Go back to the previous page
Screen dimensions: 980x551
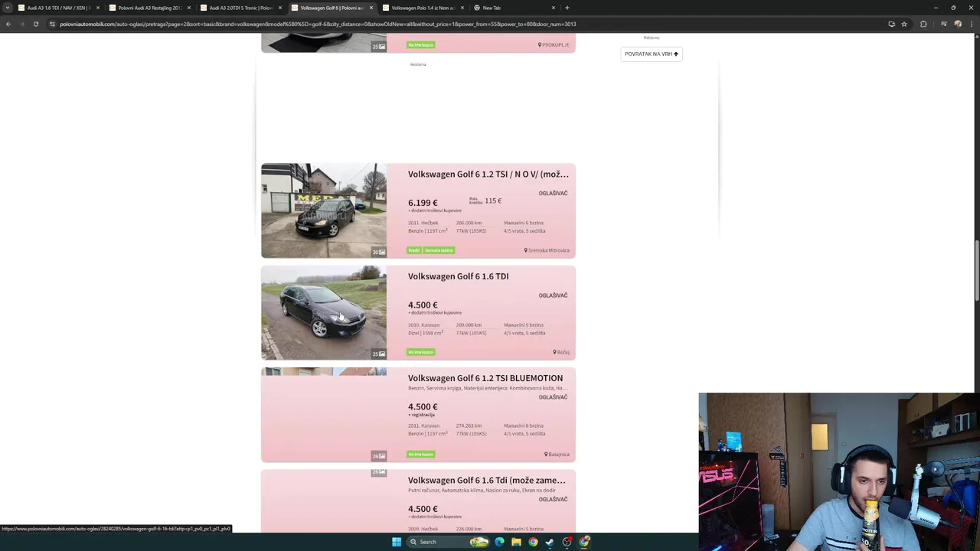(8, 24)
